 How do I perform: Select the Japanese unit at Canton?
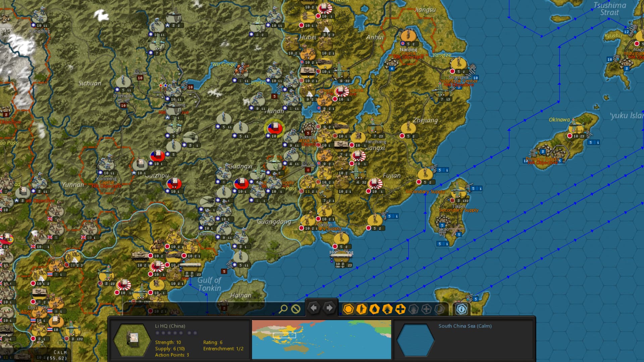pos(325,211)
